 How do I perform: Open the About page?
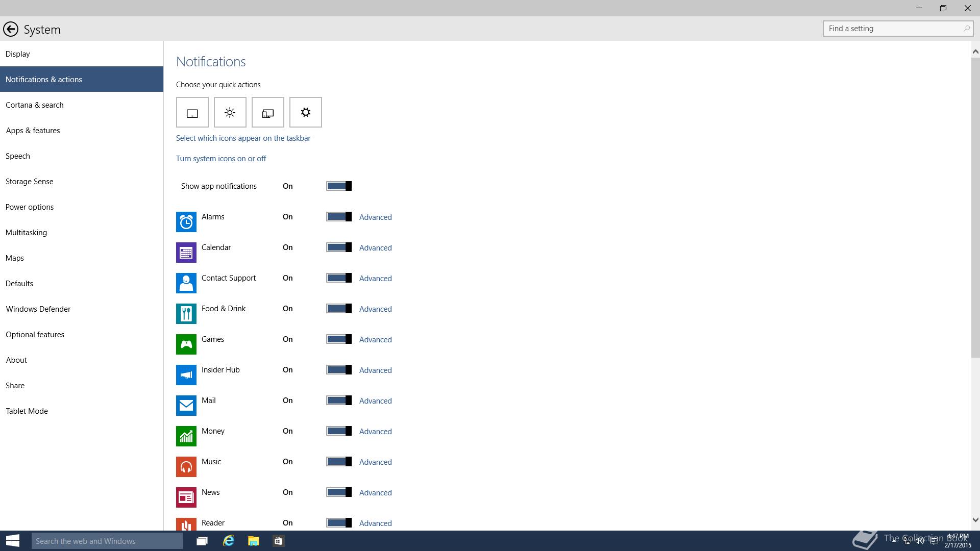point(82,360)
